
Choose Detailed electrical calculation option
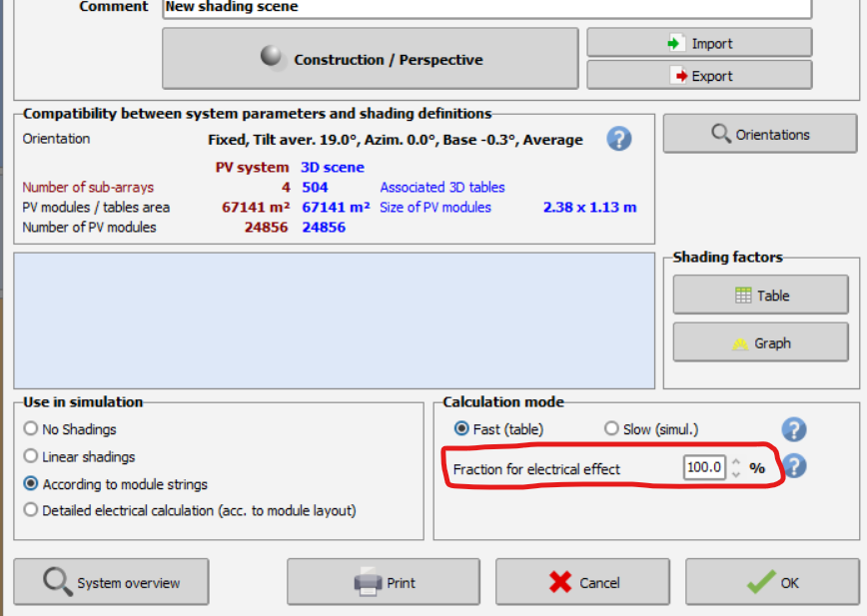point(32,510)
